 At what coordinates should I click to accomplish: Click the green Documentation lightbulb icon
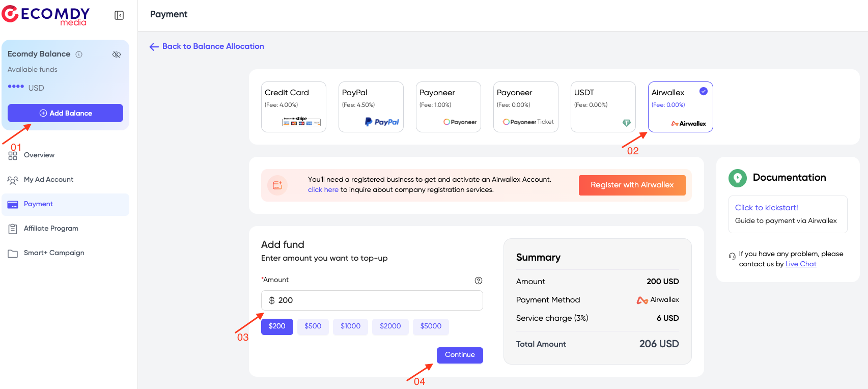tap(737, 178)
